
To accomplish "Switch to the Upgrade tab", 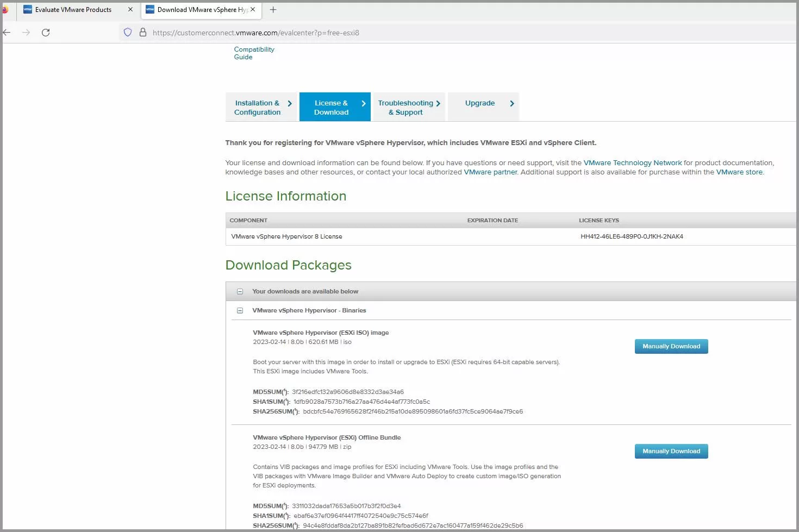I will tap(483, 103).
